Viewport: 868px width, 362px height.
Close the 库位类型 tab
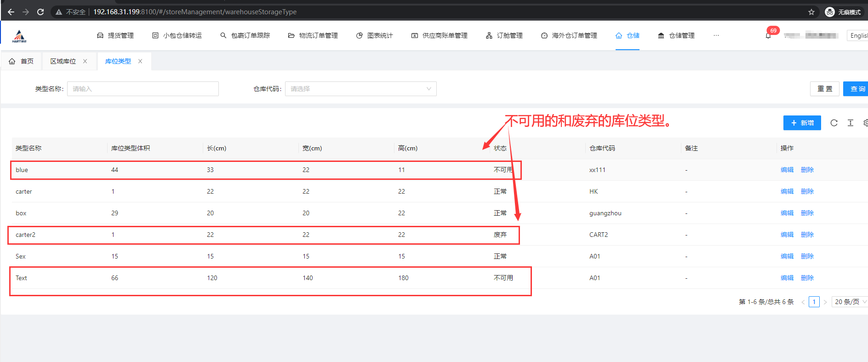pos(140,61)
